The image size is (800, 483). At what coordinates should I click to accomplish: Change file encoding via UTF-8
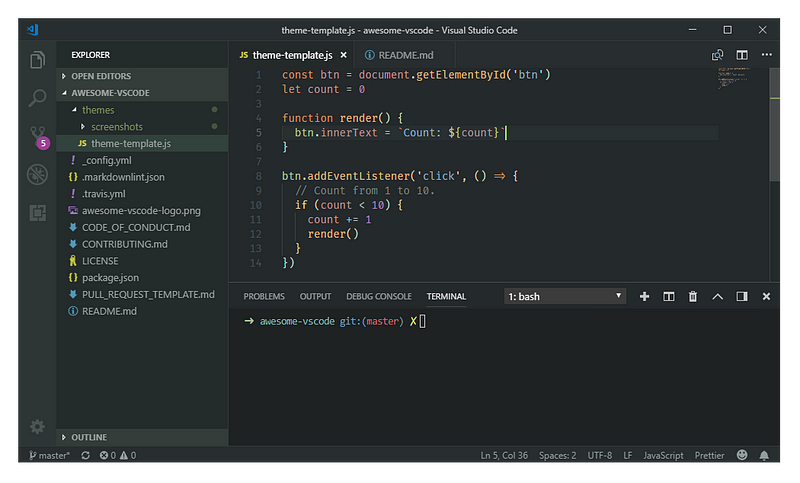click(x=599, y=455)
